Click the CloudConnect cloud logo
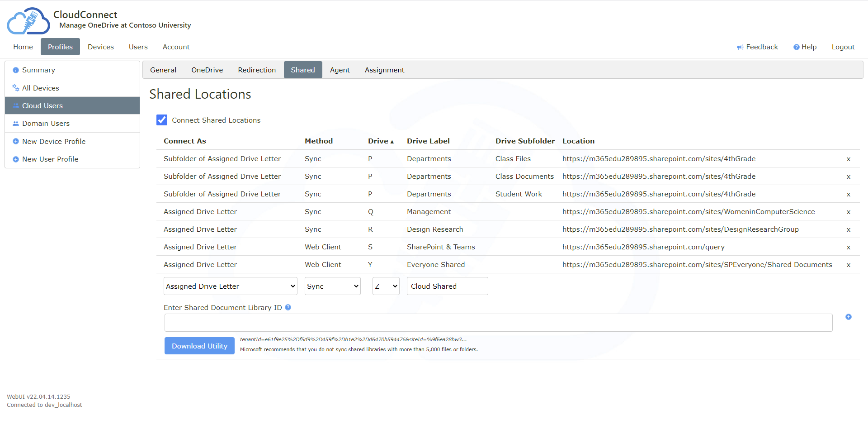This screenshot has width=868, height=439. [28, 21]
